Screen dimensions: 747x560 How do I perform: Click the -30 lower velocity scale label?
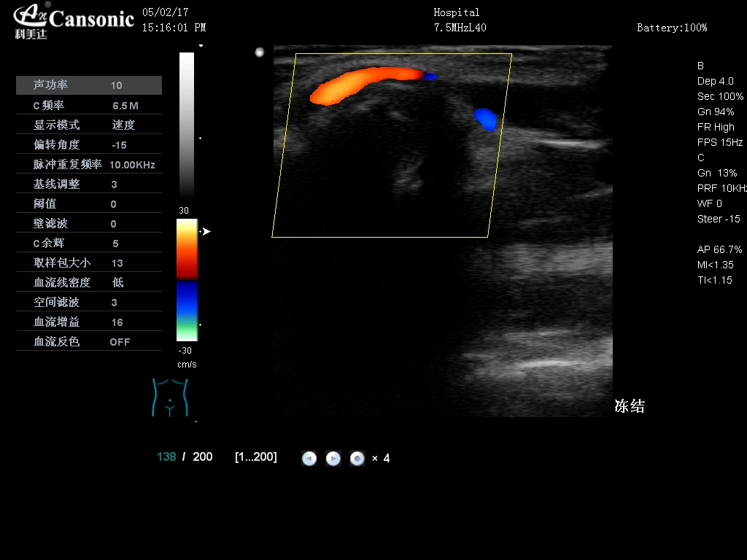coord(185,351)
